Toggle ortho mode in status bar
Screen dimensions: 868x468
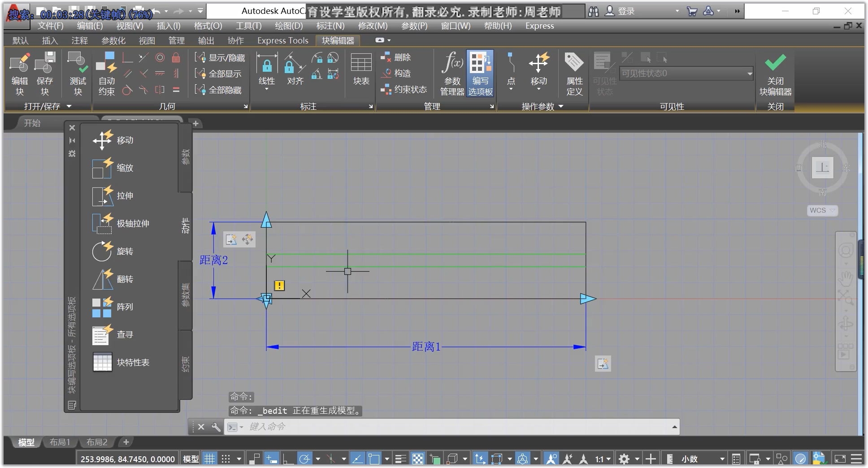[288, 459]
